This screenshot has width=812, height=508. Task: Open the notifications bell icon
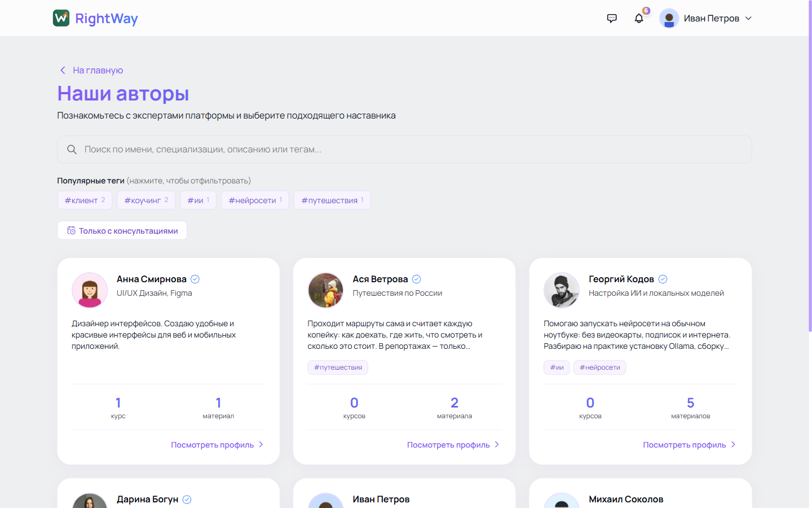639,18
